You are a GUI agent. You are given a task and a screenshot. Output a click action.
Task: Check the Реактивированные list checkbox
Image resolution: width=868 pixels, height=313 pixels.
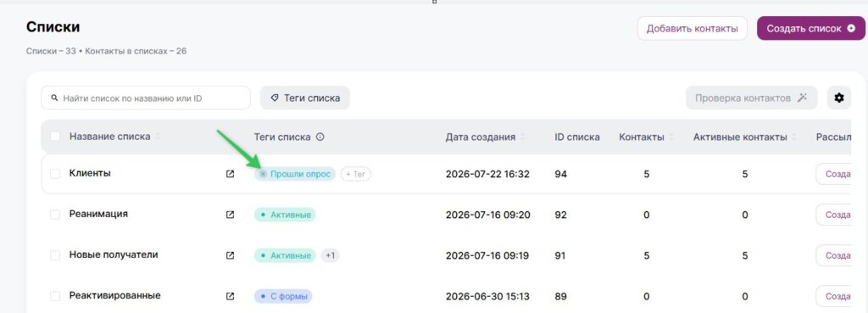coord(55,296)
